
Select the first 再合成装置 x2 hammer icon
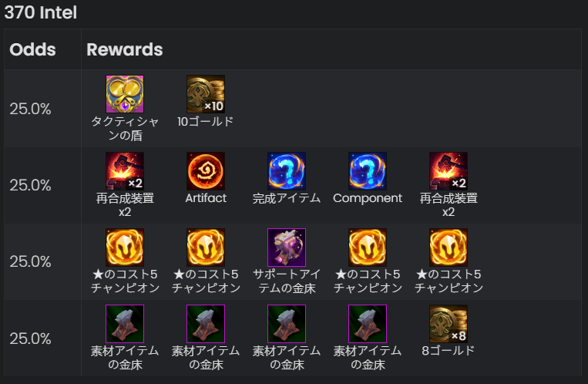125,170
